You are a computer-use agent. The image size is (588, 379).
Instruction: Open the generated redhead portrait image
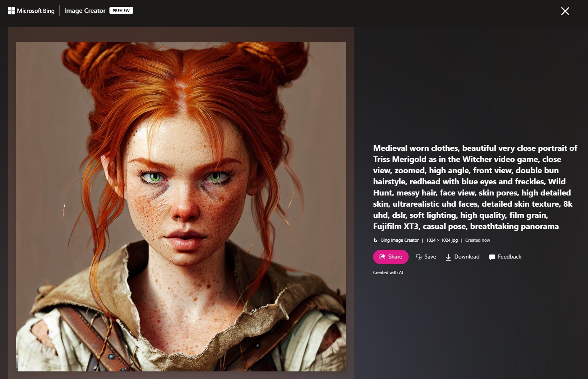[181, 207]
